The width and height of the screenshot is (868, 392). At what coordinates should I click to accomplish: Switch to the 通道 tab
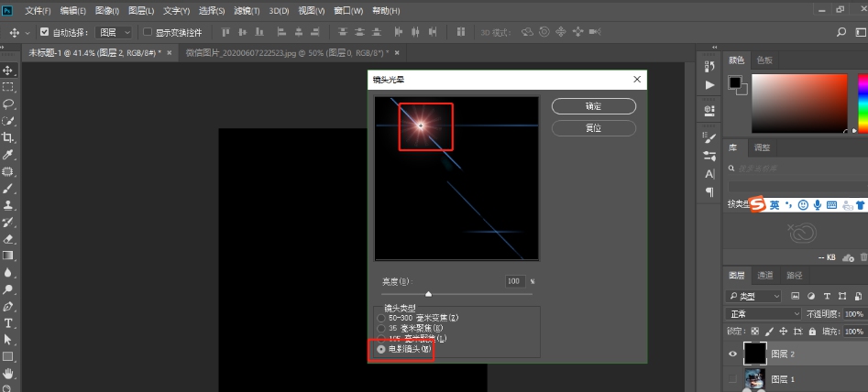[x=764, y=275]
